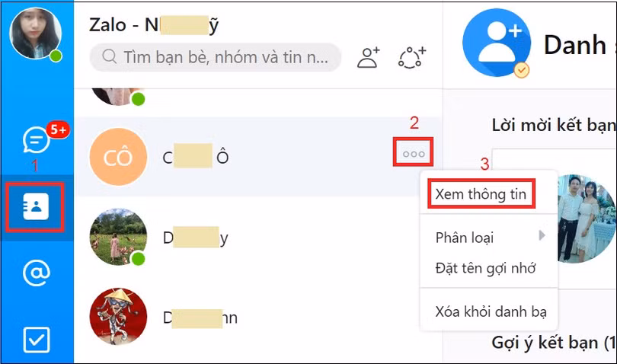Open the @ mentions icon in sidebar
This screenshot has width=617, height=364.
point(37,273)
